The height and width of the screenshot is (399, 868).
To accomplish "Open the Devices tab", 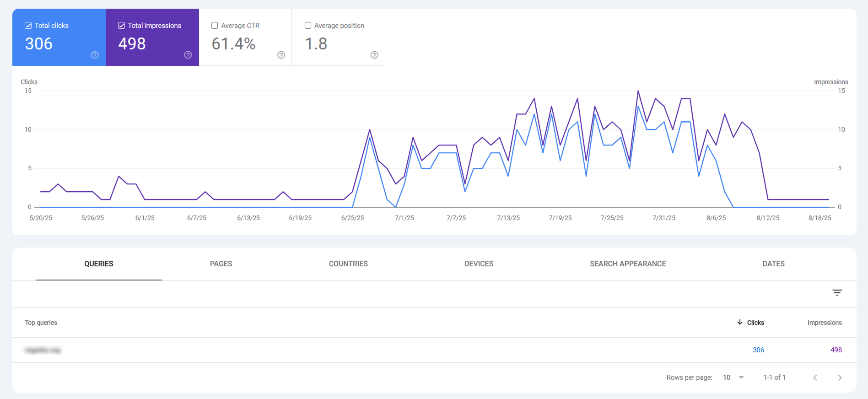I will point(479,264).
